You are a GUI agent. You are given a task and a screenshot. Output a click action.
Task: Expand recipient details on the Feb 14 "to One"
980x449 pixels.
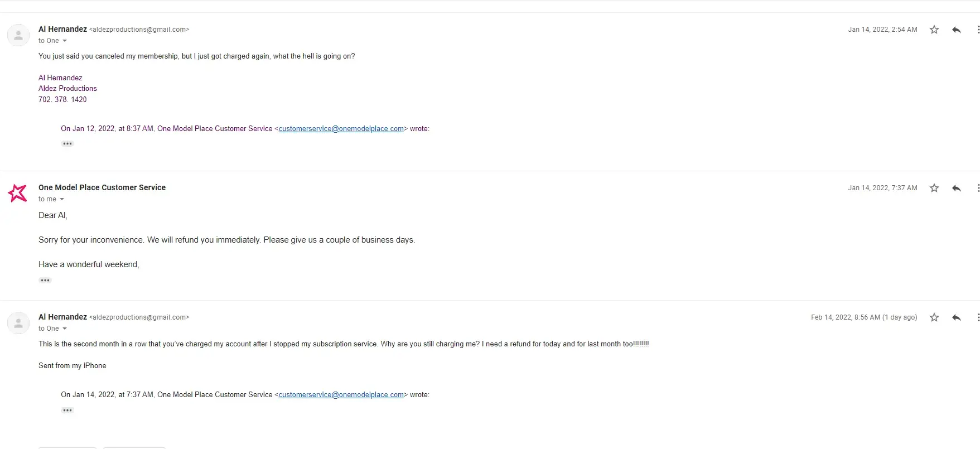tap(65, 329)
